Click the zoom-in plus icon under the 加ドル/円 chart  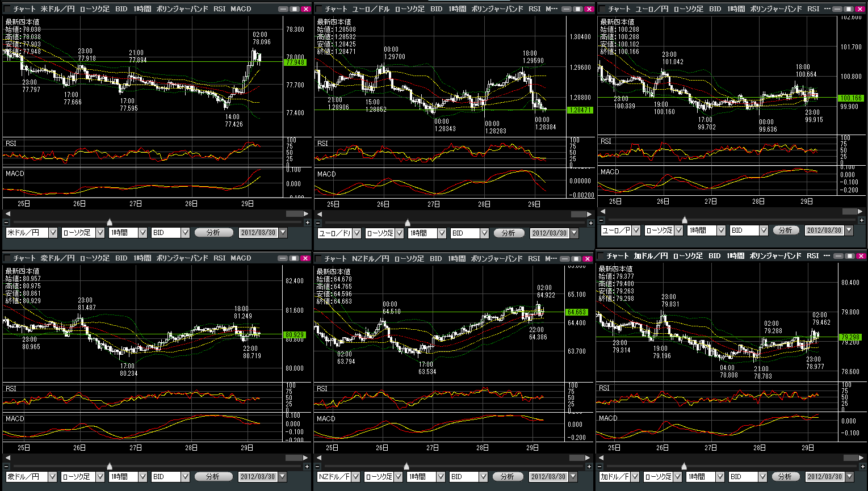click(x=861, y=467)
